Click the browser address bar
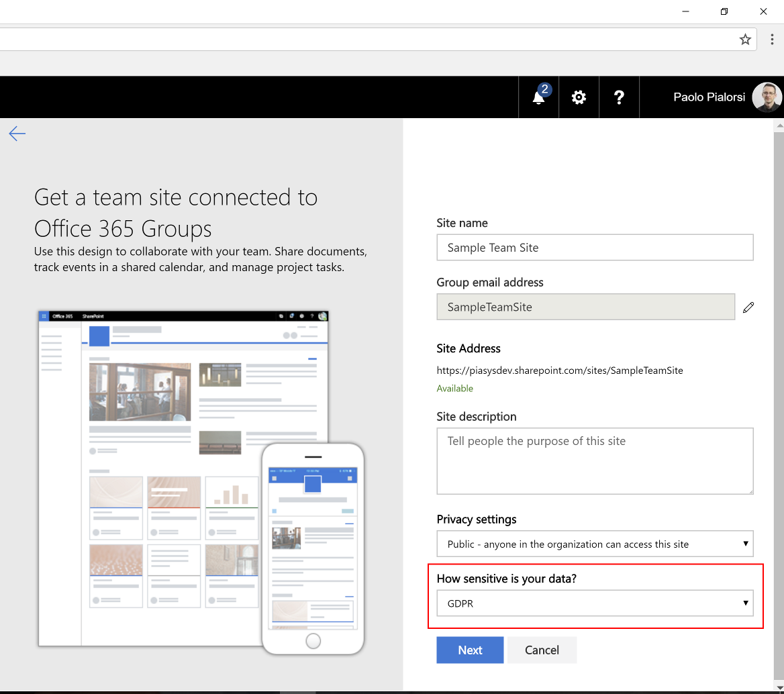Screen dimensions: 784x694 (369, 39)
